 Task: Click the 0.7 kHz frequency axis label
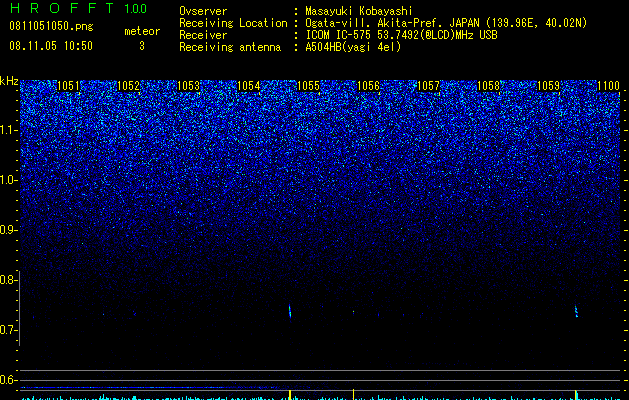(8, 330)
